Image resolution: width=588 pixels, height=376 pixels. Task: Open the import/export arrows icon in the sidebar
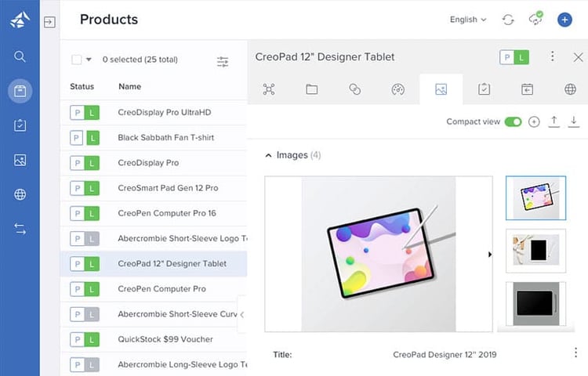click(20, 229)
